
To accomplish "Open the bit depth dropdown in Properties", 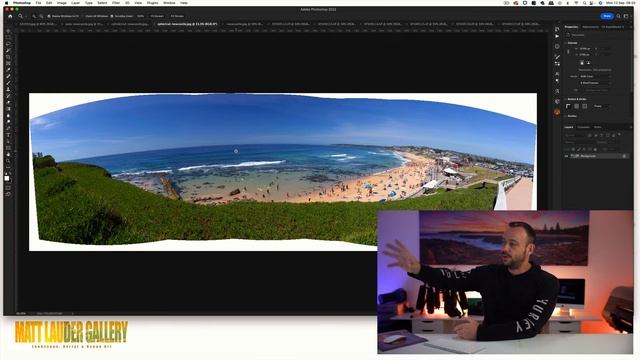I will pos(595,83).
